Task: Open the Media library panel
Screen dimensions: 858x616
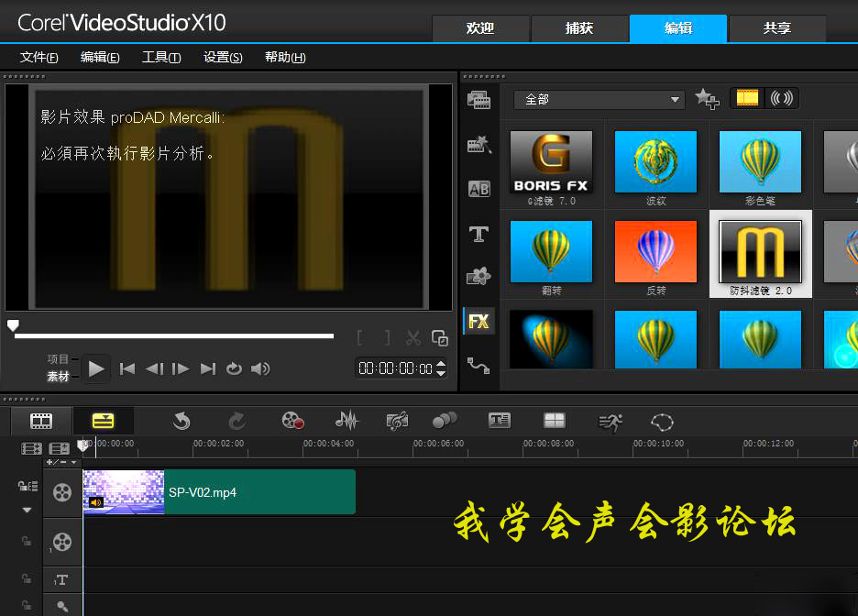Action: tap(478, 100)
